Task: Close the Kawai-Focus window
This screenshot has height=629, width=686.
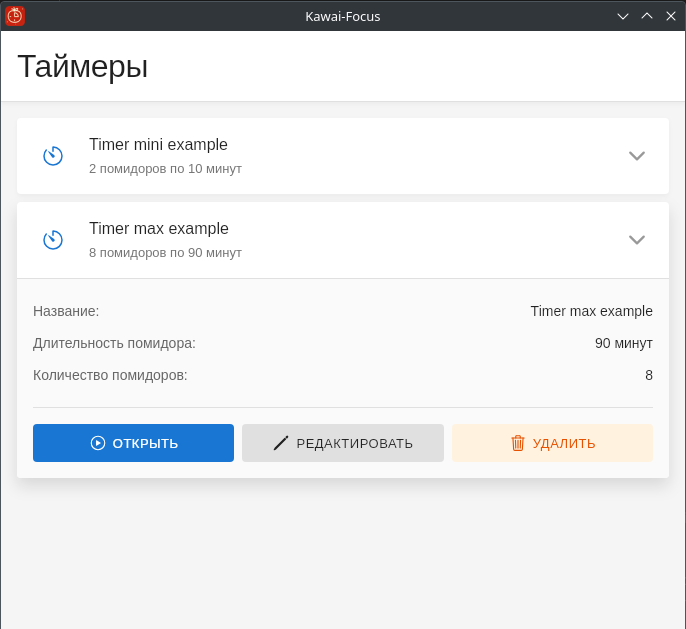Action: point(671,16)
